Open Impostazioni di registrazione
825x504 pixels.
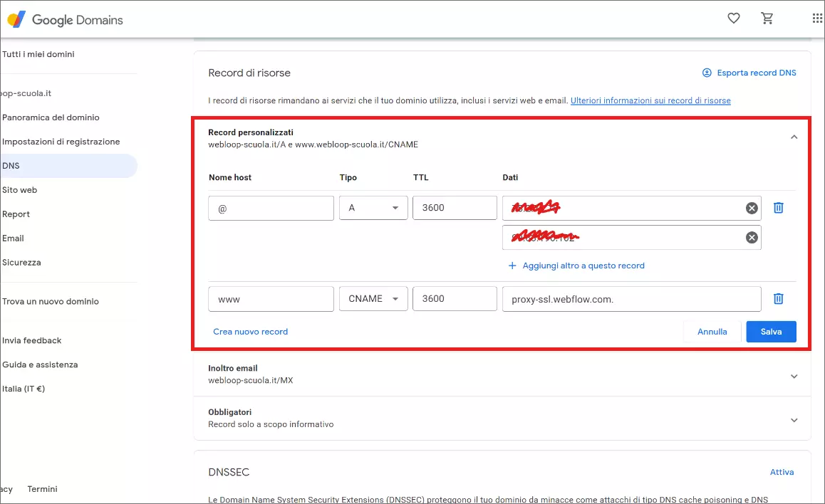61,142
